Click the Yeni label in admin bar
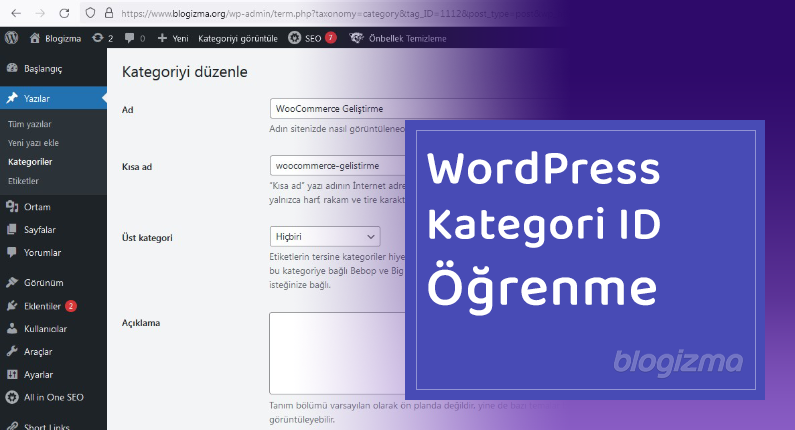The image size is (795, 430). [180, 39]
